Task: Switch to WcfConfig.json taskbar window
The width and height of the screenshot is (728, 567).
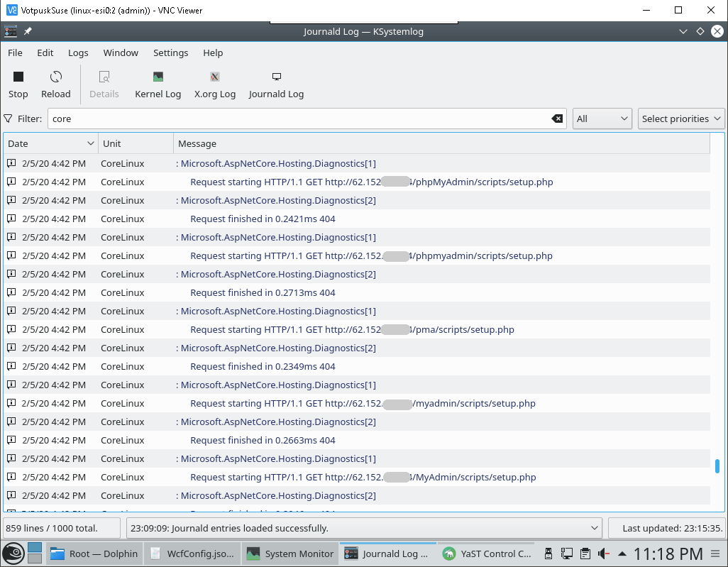Action: pos(192,554)
